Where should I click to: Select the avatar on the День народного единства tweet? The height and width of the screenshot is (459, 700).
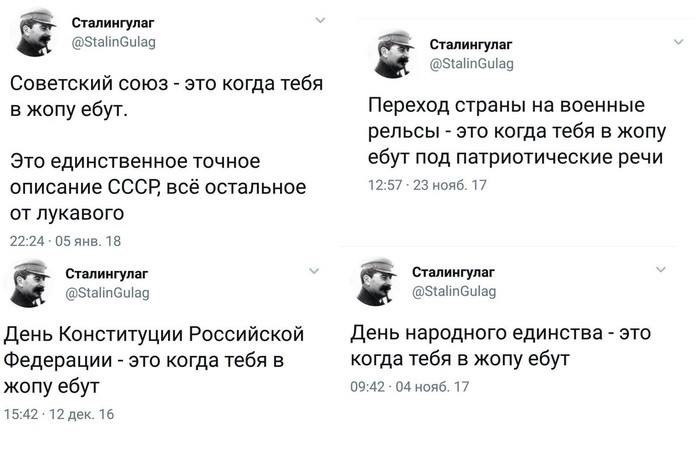tap(378, 282)
